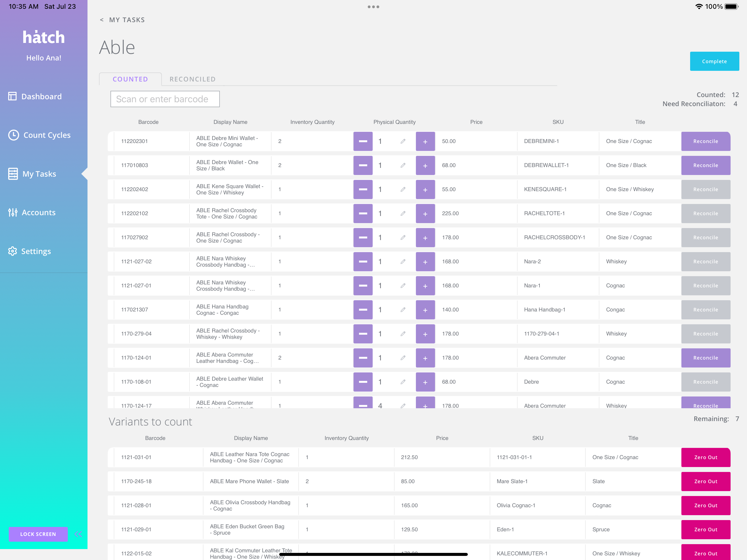
Task: Tap the battery status icon
Action: (731, 6)
